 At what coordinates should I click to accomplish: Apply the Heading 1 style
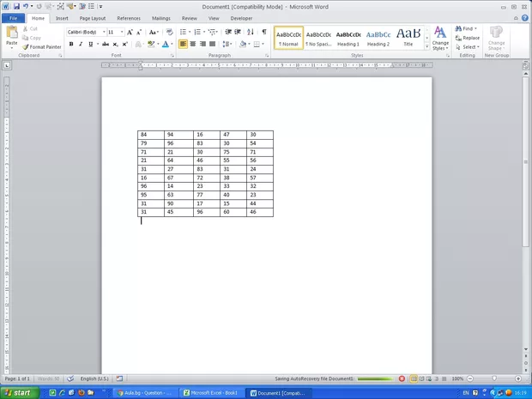(x=348, y=39)
